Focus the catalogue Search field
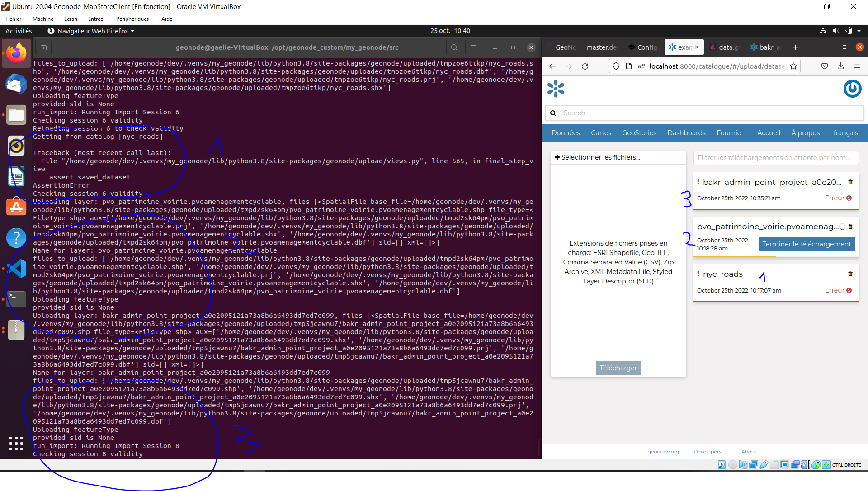This screenshot has width=868, height=491. pos(705,113)
